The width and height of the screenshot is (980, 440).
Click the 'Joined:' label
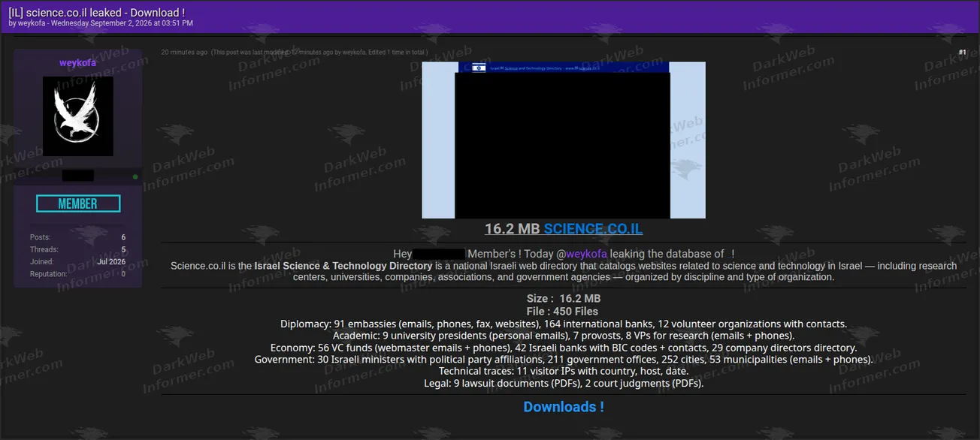(42, 262)
